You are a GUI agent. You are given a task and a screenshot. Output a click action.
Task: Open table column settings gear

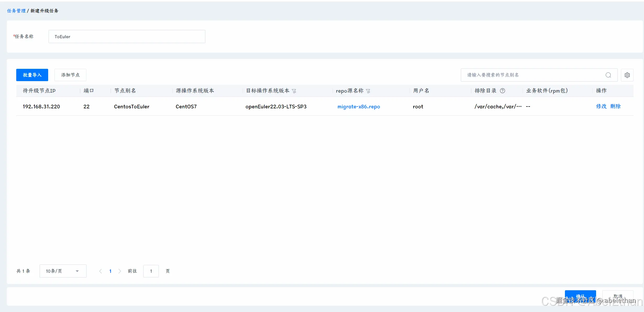627,75
